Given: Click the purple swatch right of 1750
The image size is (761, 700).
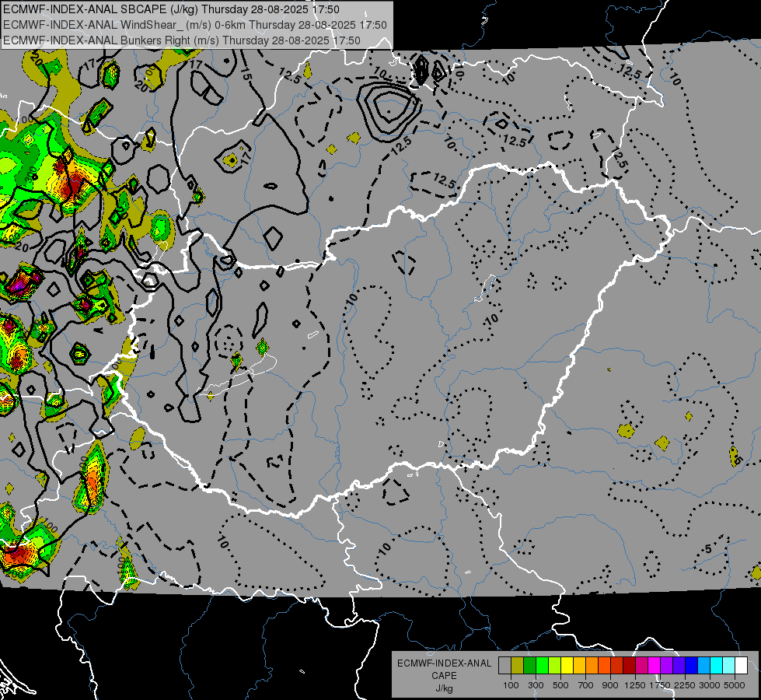Looking at the screenshot, I should click(x=666, y=666).
